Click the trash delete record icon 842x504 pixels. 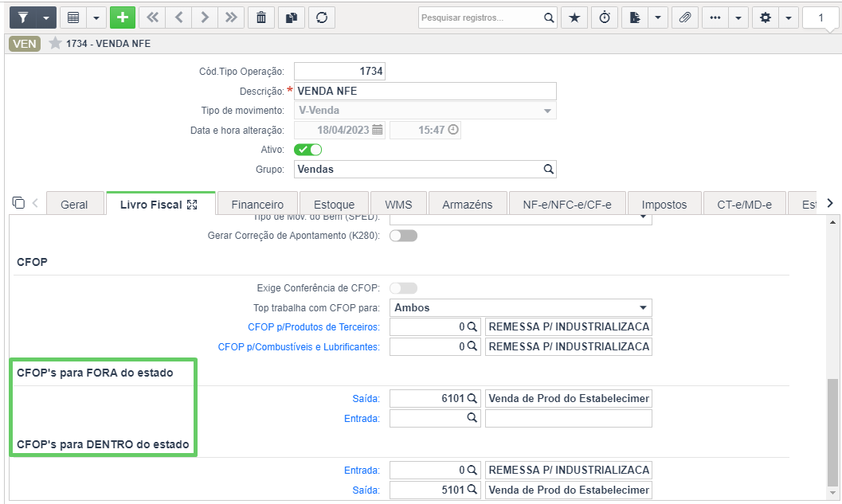tap(261, 18)
